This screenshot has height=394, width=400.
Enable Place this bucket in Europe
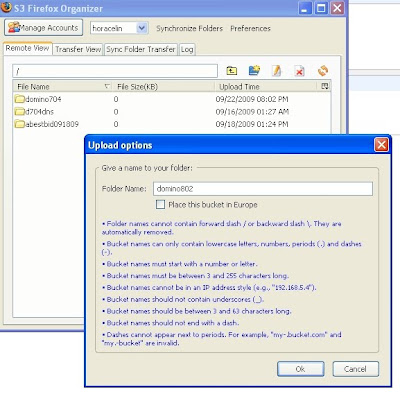(x=160, y=204)
